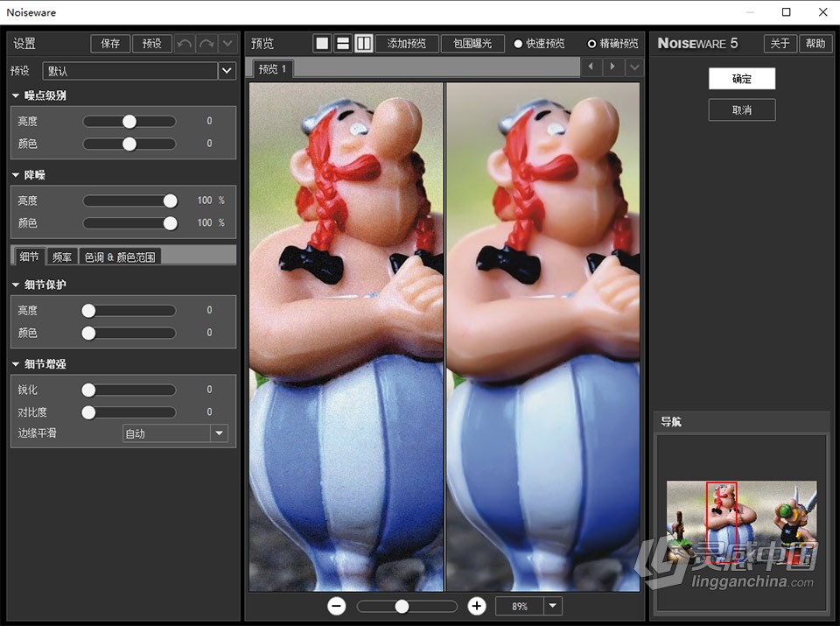This screenshot has height=626, width=840.
Task: Switch to the 频率 tab
Action: point(61,256)
